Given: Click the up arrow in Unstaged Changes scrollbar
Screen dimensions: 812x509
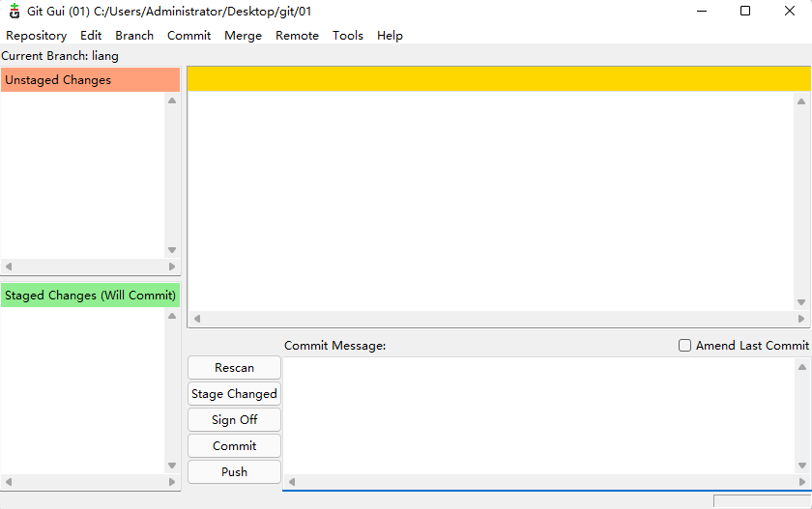Looking at the screenshot, I should pyautogui.click(x=172, y=100).
